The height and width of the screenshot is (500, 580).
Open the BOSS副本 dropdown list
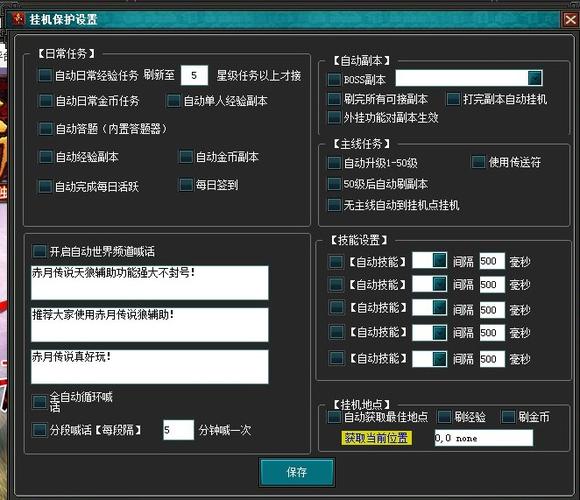[x=535, y=78]
